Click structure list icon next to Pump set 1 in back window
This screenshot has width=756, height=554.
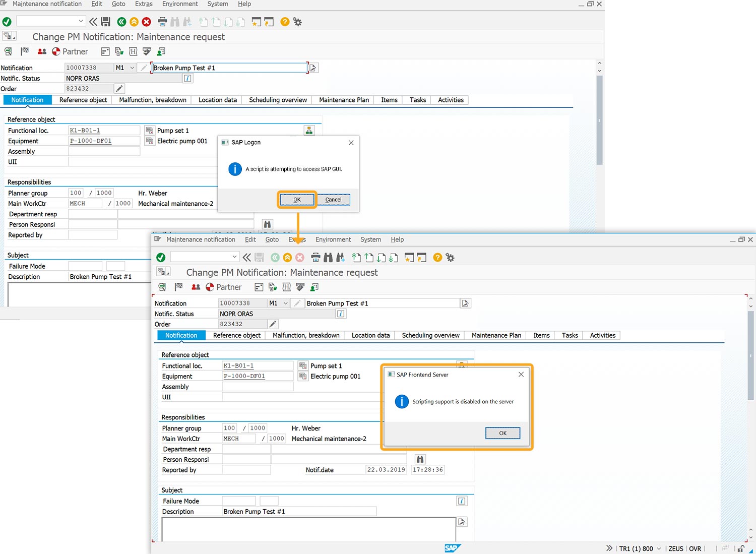(309, 130)
